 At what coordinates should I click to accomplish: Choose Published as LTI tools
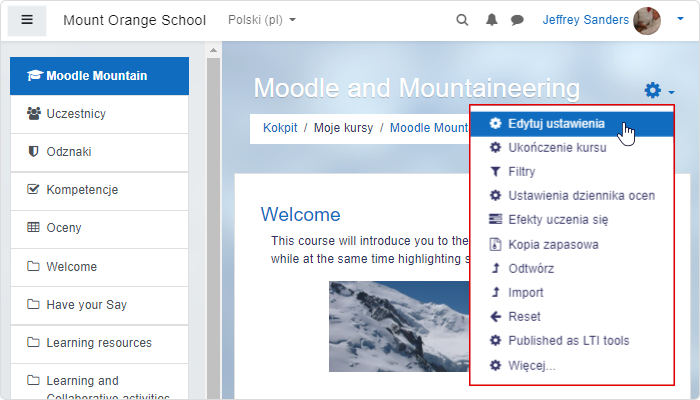tap(572, 341)
